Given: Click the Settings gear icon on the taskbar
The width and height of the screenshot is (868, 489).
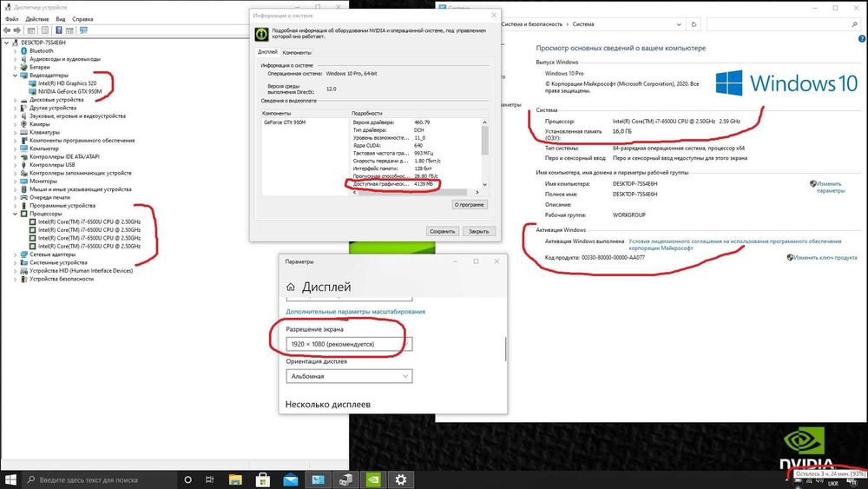Looking at the screenshot, I should (401, 479).
